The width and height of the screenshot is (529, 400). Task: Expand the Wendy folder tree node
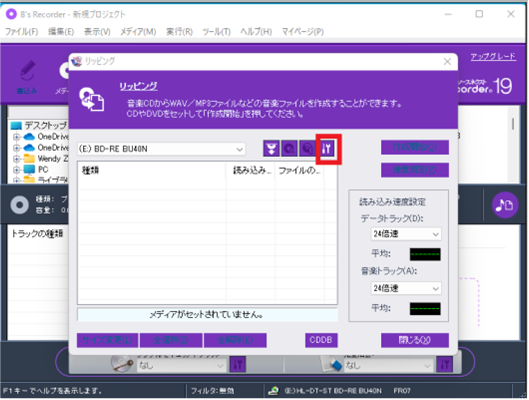[x=16, y=159]
